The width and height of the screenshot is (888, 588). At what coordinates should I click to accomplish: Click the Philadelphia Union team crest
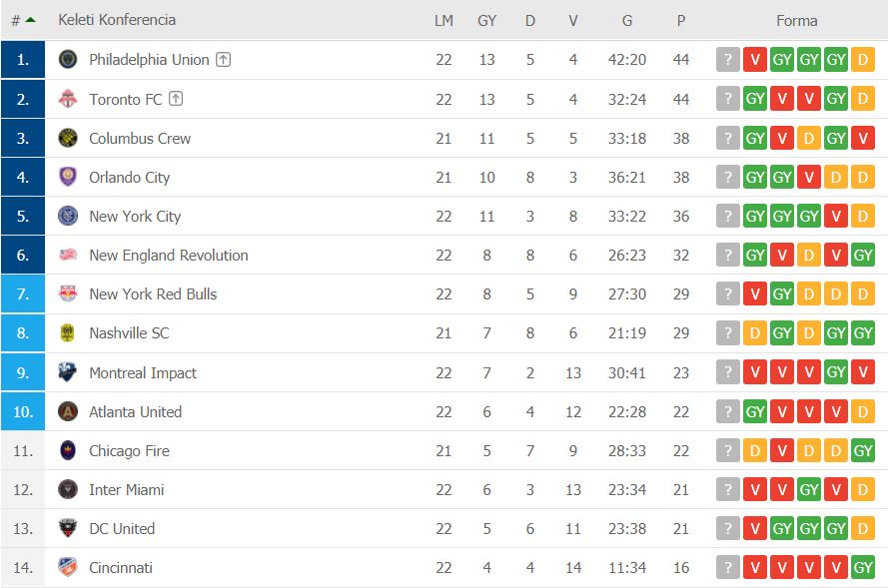coord(68,60)
